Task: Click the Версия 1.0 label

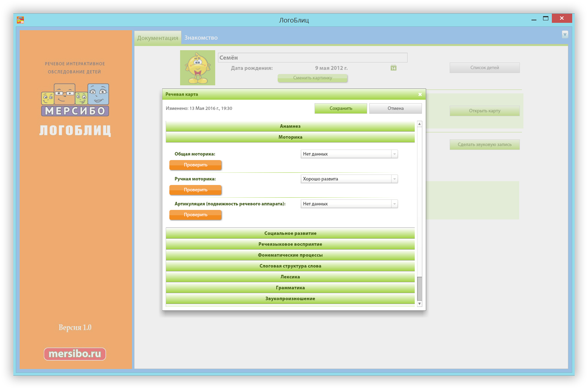Action: point(75,328)
